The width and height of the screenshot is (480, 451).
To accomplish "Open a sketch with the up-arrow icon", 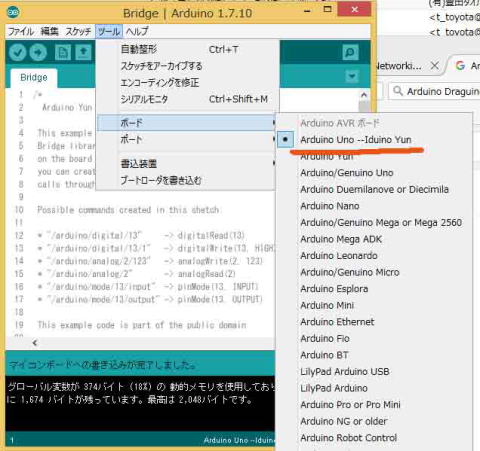I will coord(83,52).
